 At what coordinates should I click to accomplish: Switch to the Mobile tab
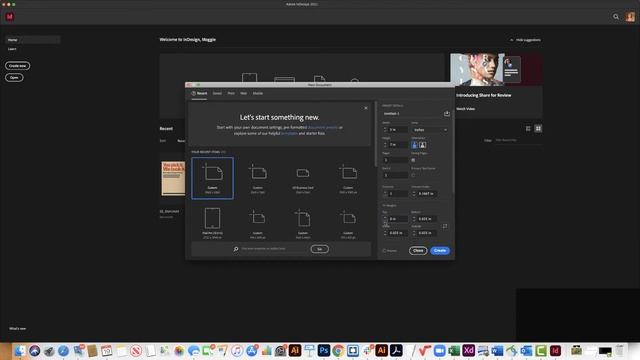click(x=258, y=93)
